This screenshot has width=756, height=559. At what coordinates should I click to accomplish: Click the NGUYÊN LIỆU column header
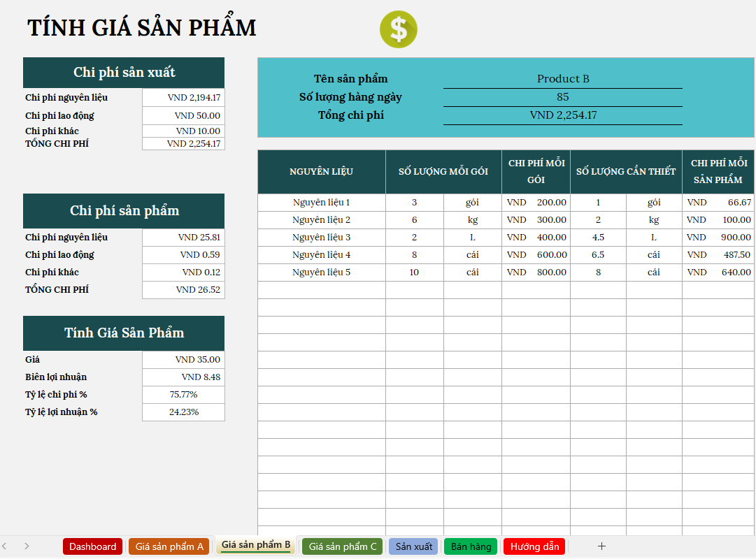point(322,172)
